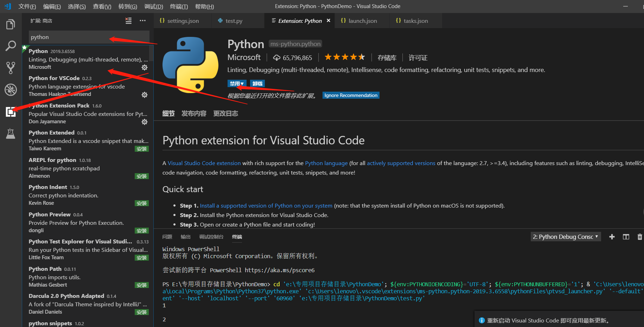644x327 pixels.
Task: Select Python Extension Pack in extension list
Action: [88, 113]
